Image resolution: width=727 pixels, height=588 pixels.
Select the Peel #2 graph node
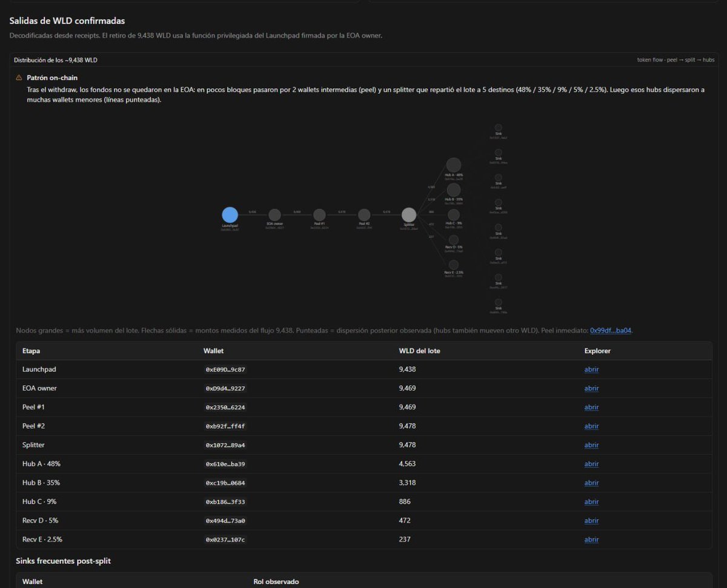364,215
